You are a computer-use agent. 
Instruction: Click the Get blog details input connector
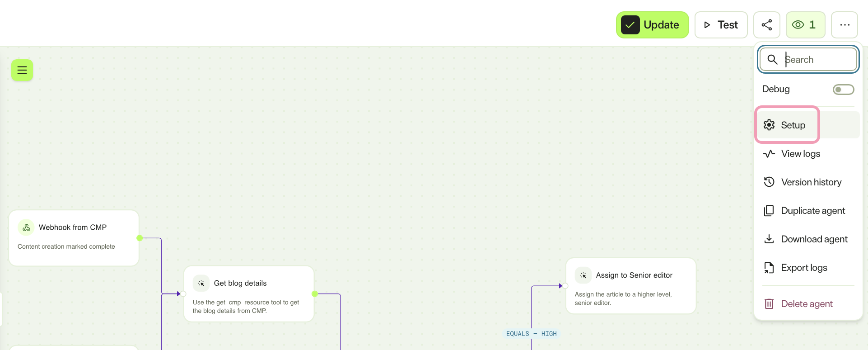[x=183, y=294]
